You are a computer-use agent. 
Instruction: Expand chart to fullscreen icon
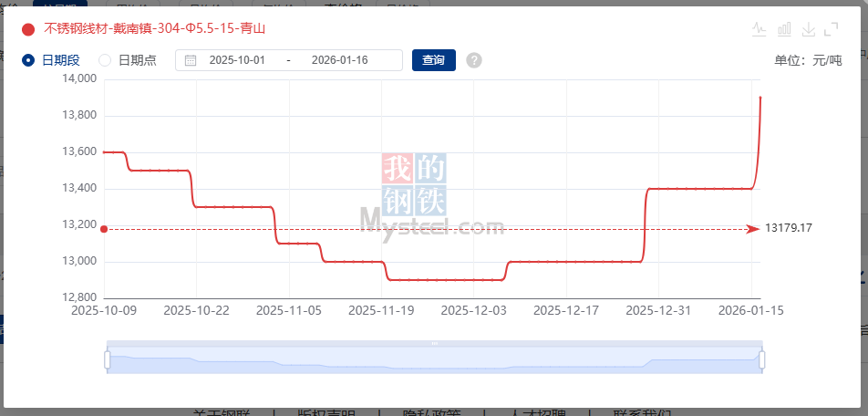point(831,29)
